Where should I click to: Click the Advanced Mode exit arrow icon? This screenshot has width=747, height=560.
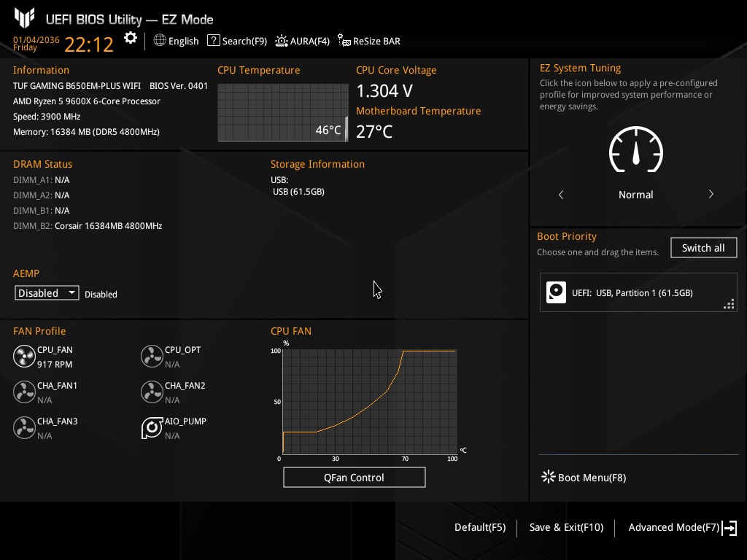729,528
